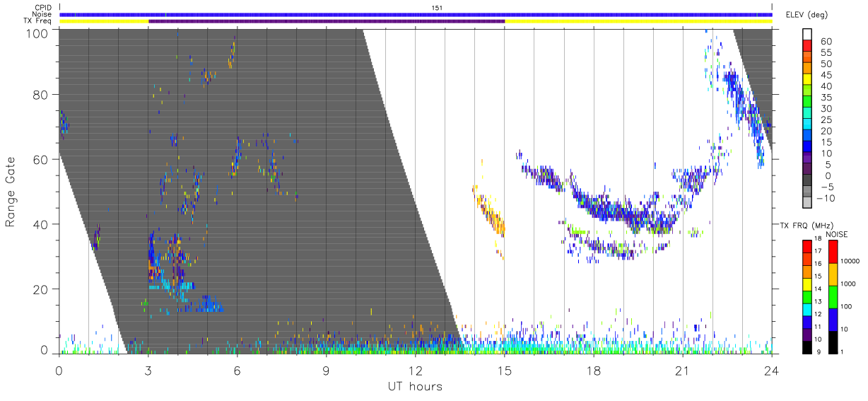Screen dimensions: 868x401
Task: Click the CPID value 151
Action: click(436, 8)
